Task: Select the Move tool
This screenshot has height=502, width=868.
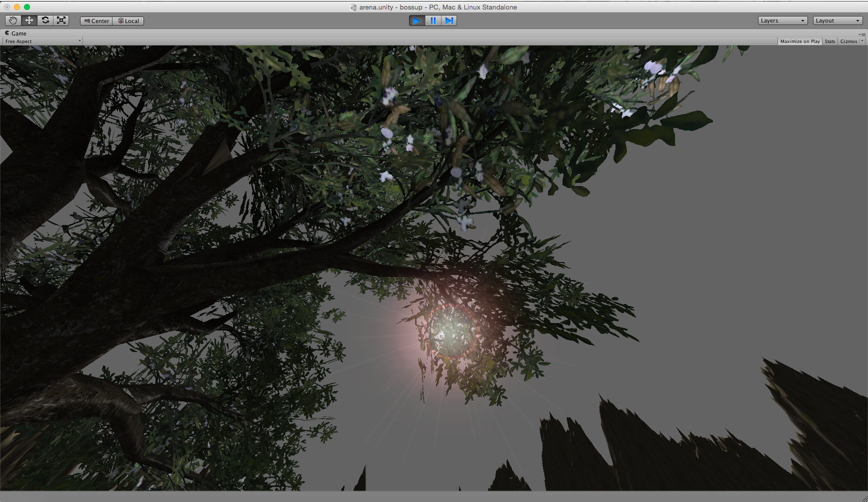Action: pos(29,20)
